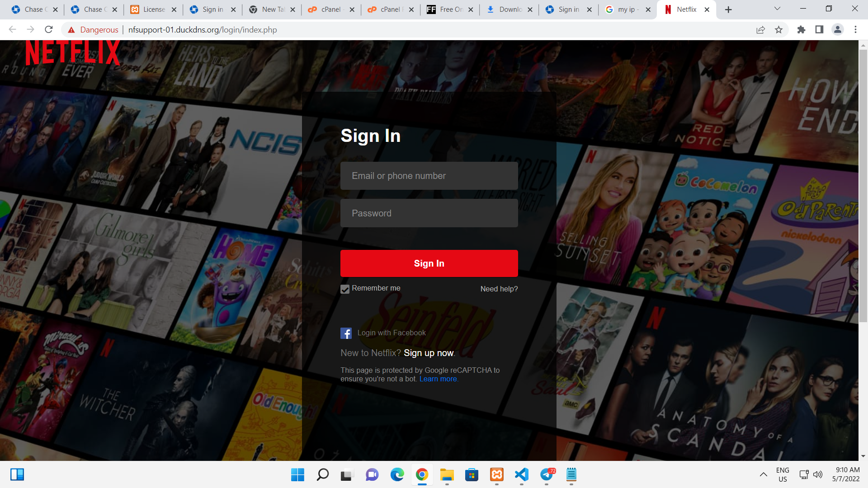Switch to the first Chase tab

coord(34,9)
